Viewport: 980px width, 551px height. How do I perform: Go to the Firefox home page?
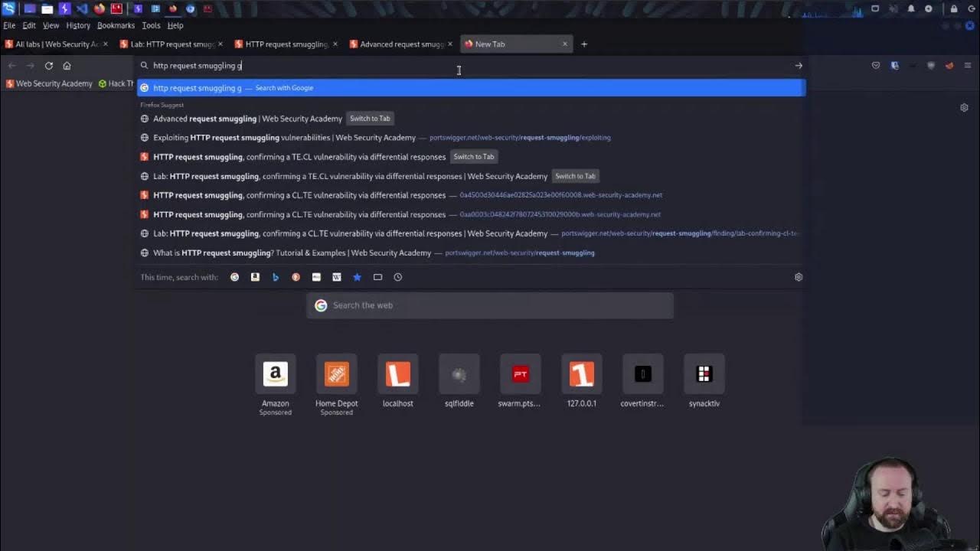pyautogui.click(x=67, y=66)
